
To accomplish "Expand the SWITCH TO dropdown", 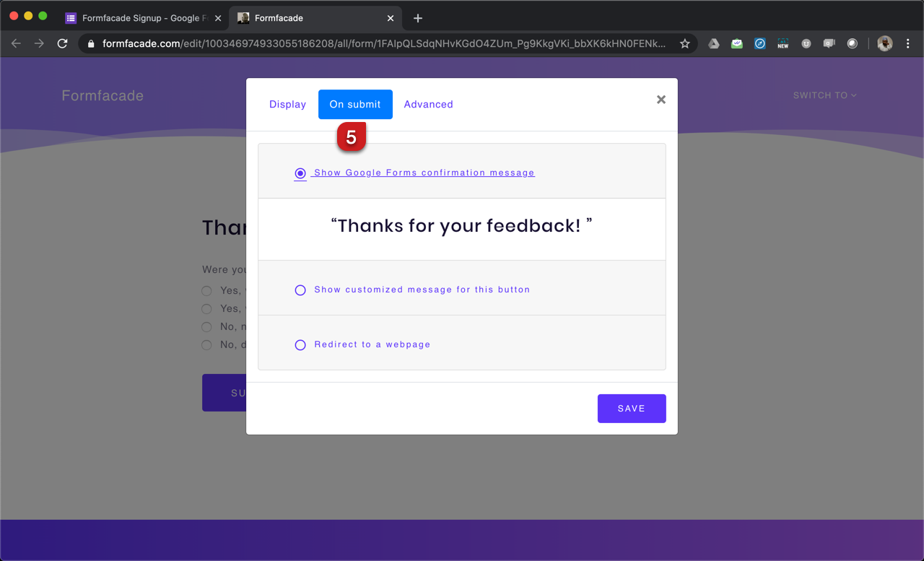I will point(824,95).
